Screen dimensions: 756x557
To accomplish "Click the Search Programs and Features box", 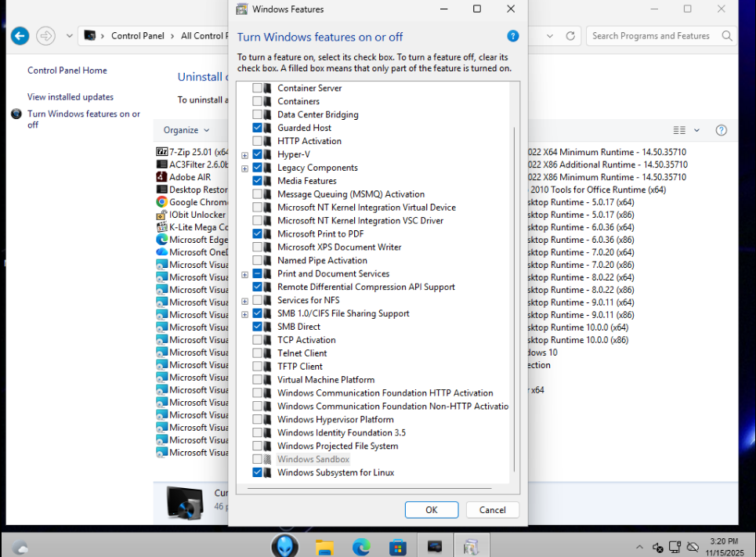I will click(654, 36).
